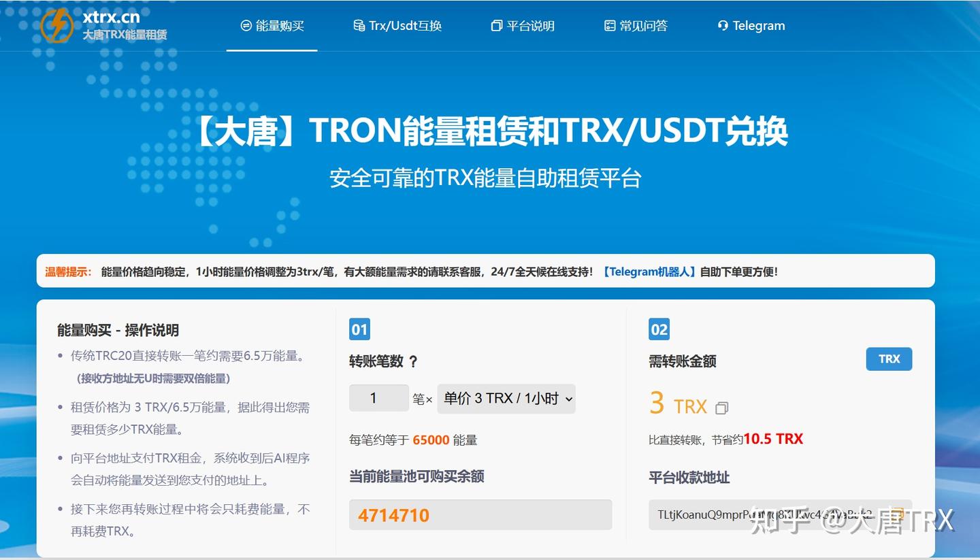The height and width of the screenshot is (560, 980).
Task: Click the 02 step number badge
Action: (x=657, y=329)
